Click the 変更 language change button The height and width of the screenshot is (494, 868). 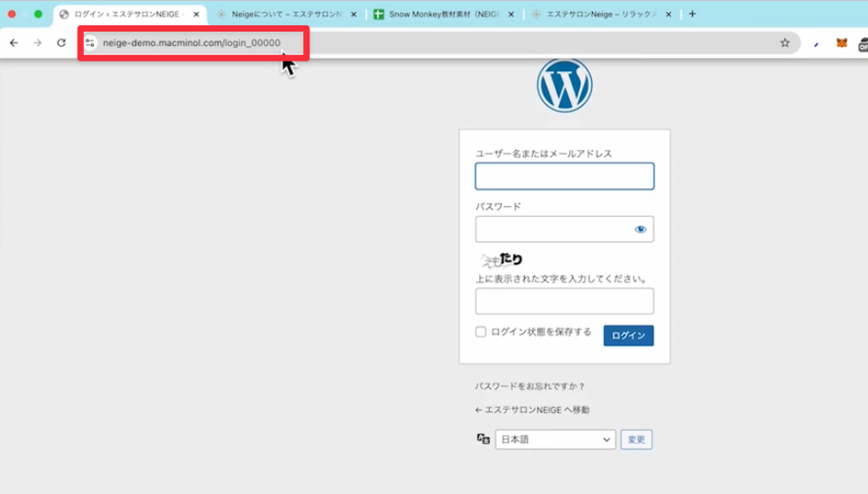point(636,440)
